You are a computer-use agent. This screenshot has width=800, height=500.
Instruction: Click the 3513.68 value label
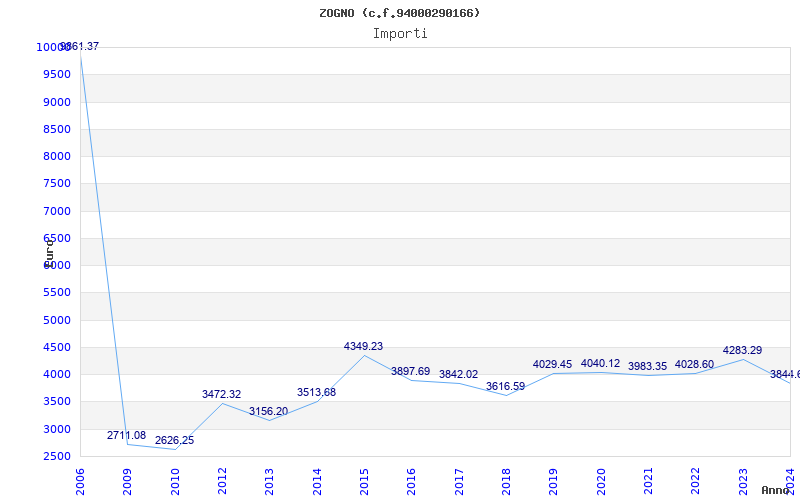point(316,392)
